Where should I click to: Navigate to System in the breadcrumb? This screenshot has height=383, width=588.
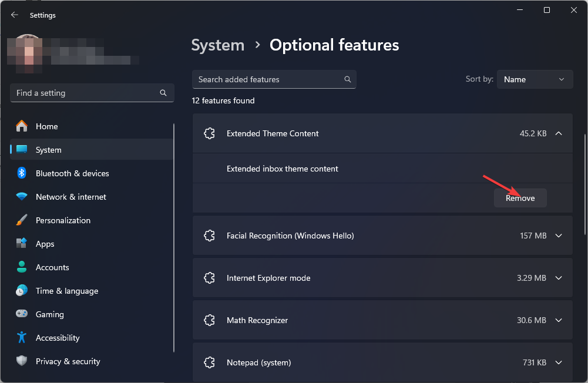click(x=217, y=45)
